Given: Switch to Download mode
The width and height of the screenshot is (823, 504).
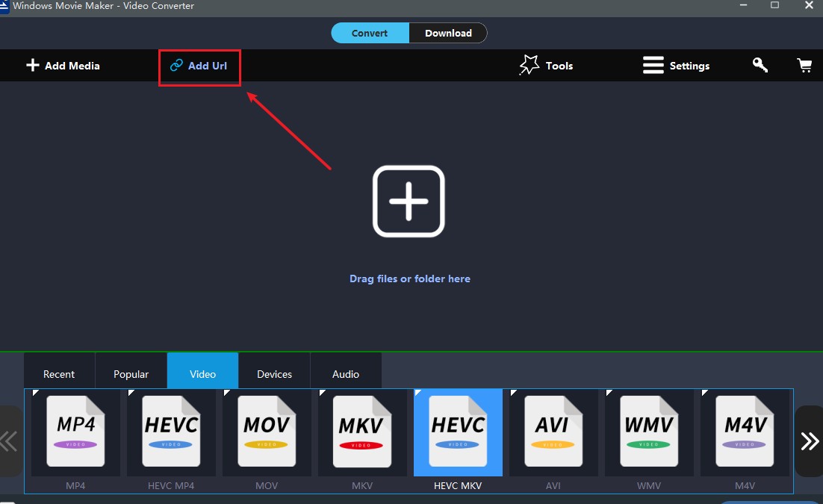Looking at the screenshot, I should coord(448,33).
